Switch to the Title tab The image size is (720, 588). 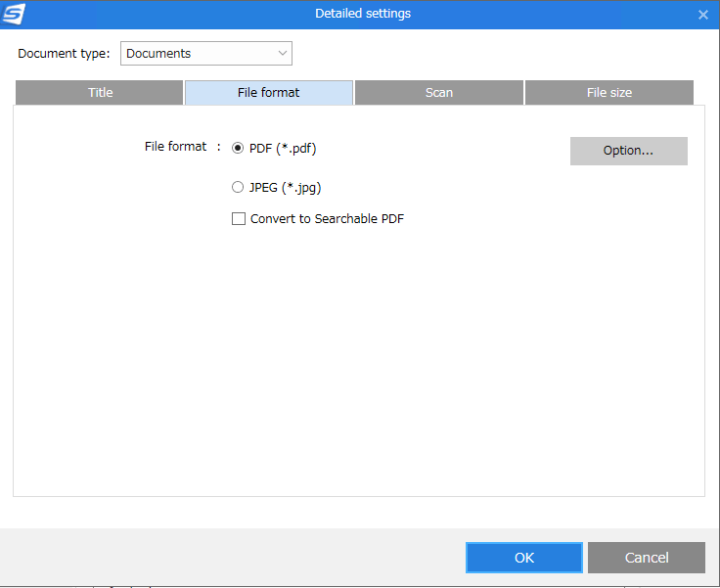[100, 93]
